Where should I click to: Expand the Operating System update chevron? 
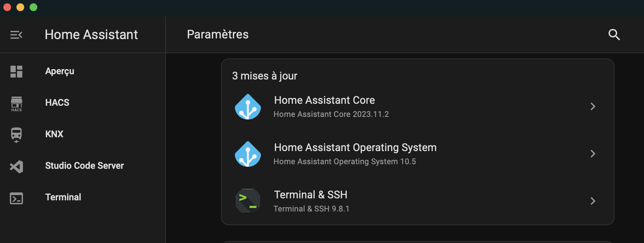[x=593, y=154]
